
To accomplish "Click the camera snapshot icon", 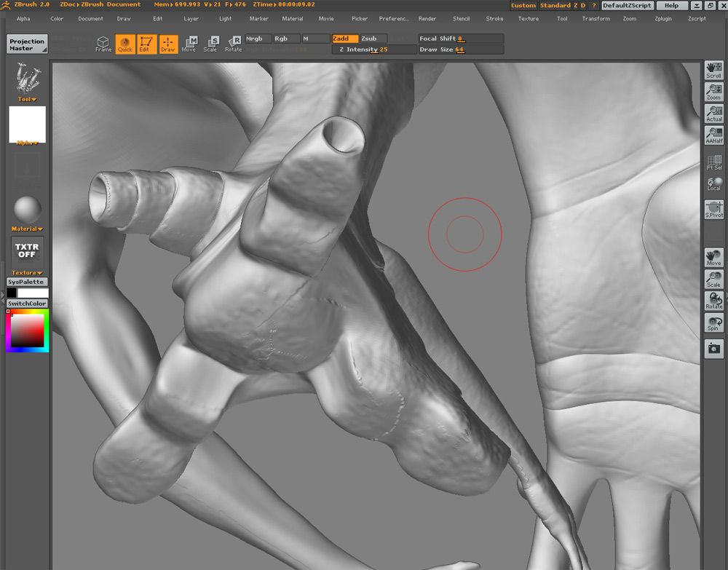I will (x=713, y=349).
